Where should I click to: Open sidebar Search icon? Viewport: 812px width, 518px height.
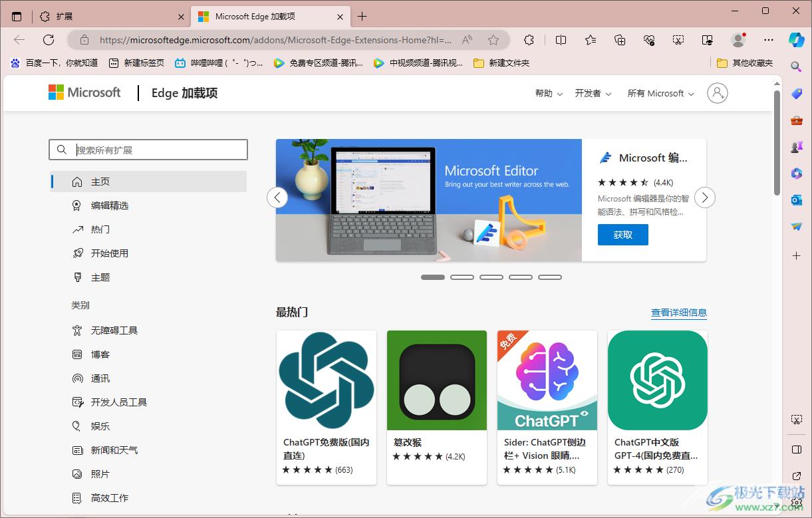(x=797, y=66)
